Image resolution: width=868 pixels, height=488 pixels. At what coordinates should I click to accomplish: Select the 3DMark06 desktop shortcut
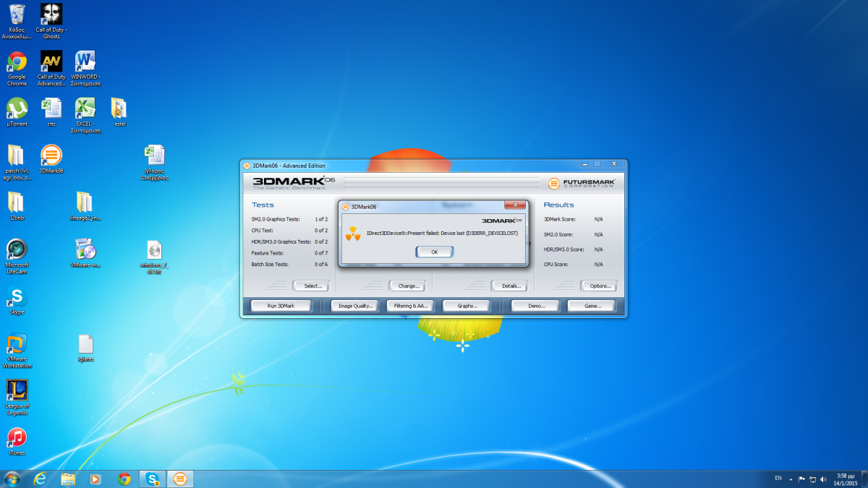[51, 159]
